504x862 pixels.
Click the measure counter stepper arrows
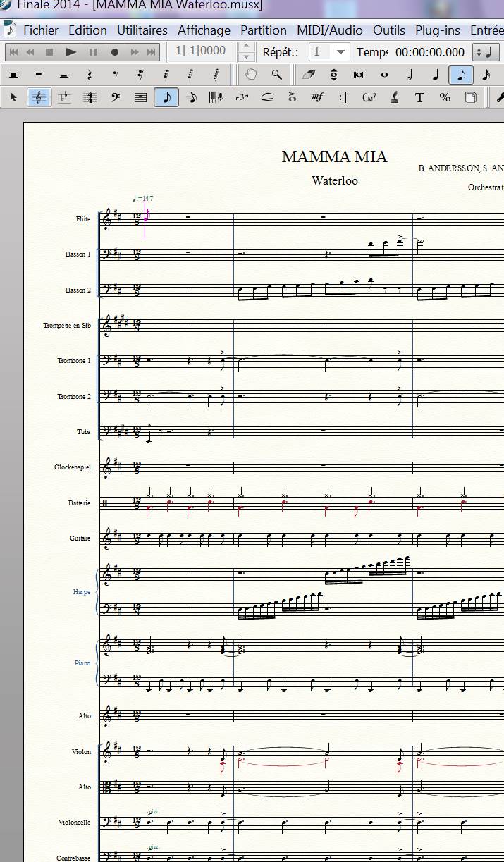246,52
